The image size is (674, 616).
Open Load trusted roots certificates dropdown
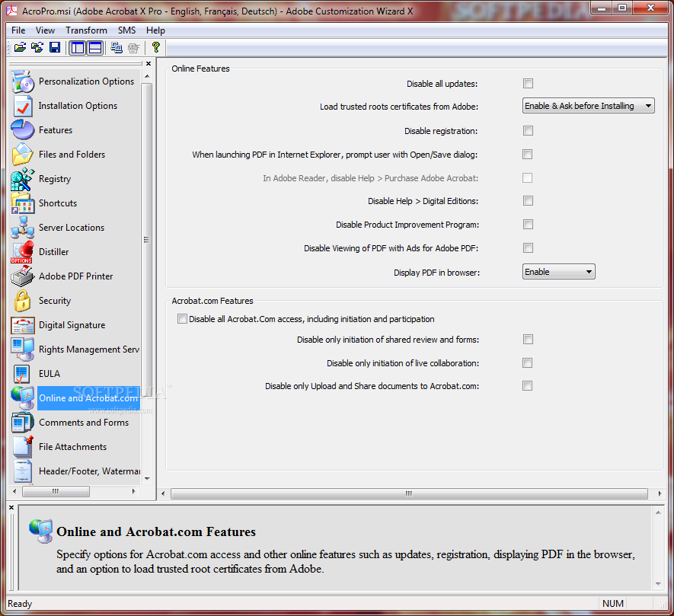(x=588, y=106)
